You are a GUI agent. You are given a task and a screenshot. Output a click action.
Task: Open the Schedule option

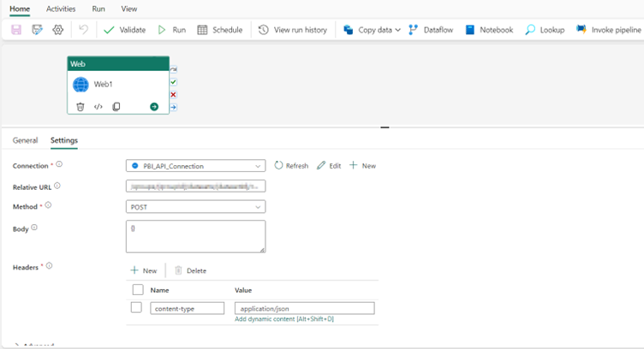(220, 30)
